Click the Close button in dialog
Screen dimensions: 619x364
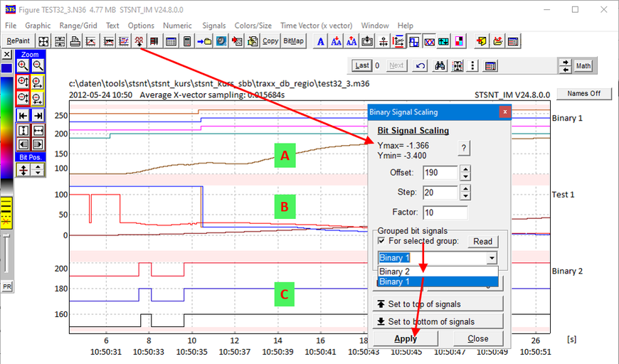click(478, 338)
